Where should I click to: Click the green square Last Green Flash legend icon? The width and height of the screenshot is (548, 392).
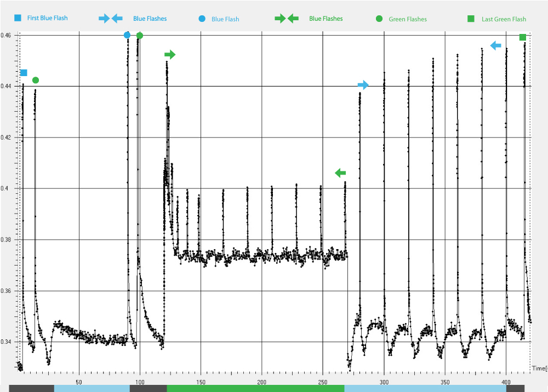(471, 19)
